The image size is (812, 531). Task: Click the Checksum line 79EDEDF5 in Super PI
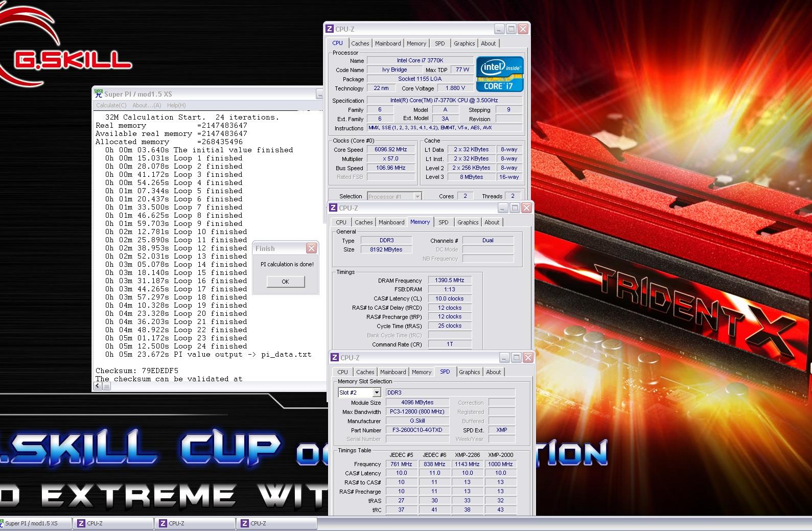click(137, 371)
